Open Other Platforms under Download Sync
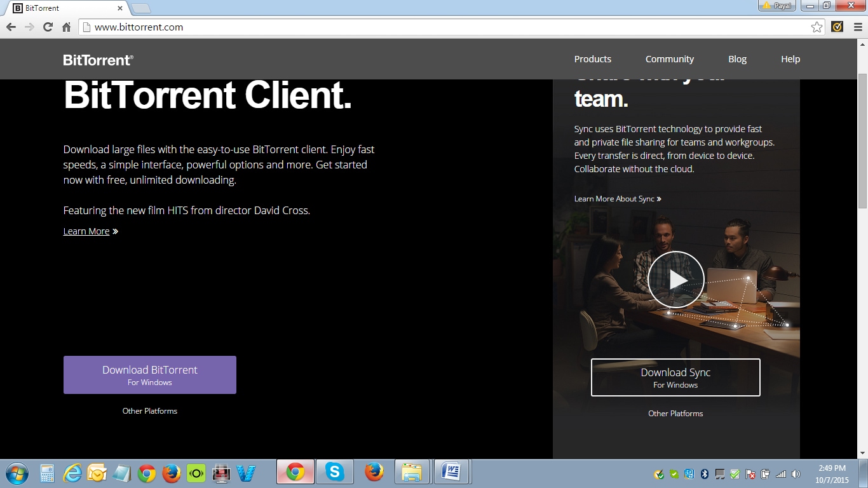 (675, 414)
